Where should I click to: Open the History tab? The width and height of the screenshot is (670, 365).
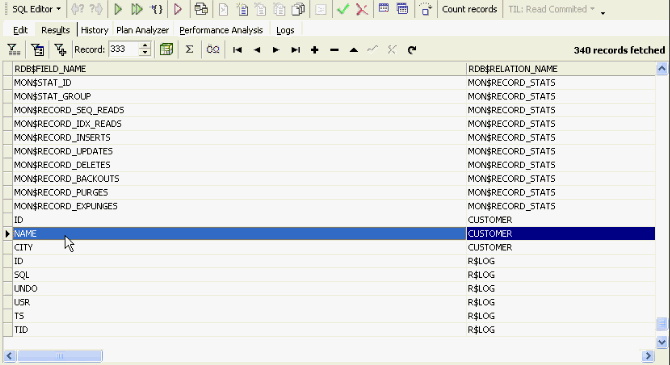point(94,30)
